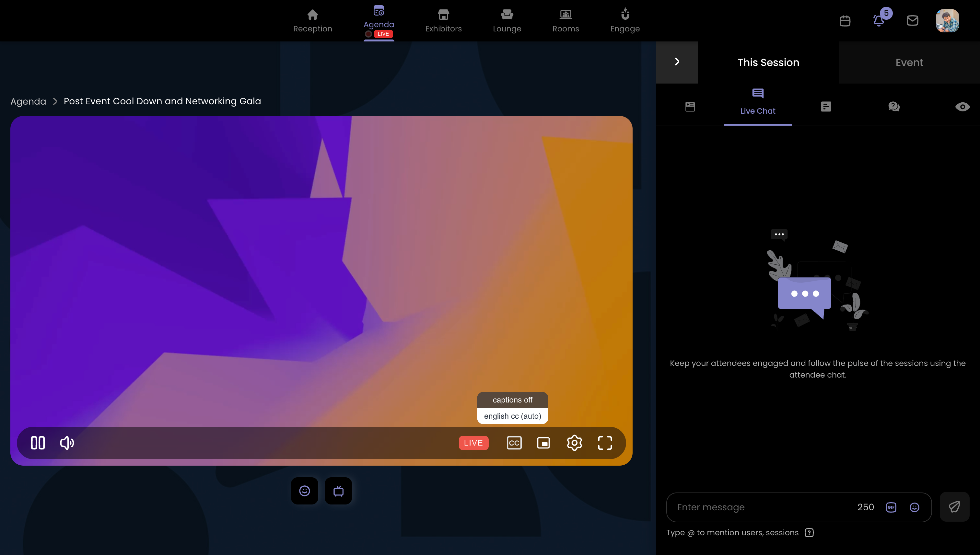This screenshot has height=555, width=980.
Task: Switch to the This Session tab
Action: pyautogui.click(x=768, y=62)
